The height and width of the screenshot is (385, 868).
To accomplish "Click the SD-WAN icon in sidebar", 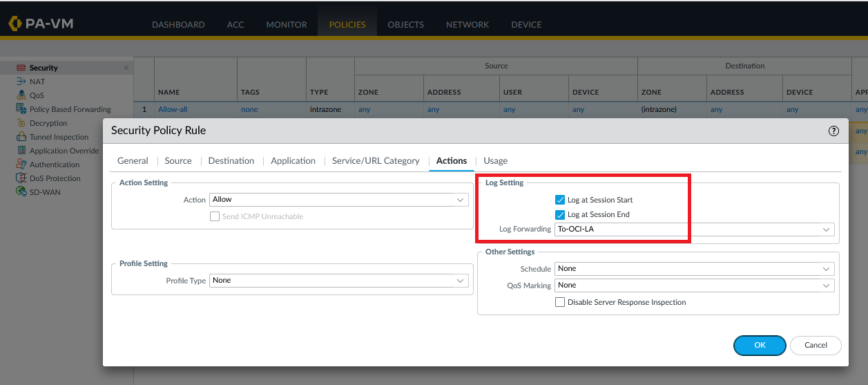I will coord(21,192).
